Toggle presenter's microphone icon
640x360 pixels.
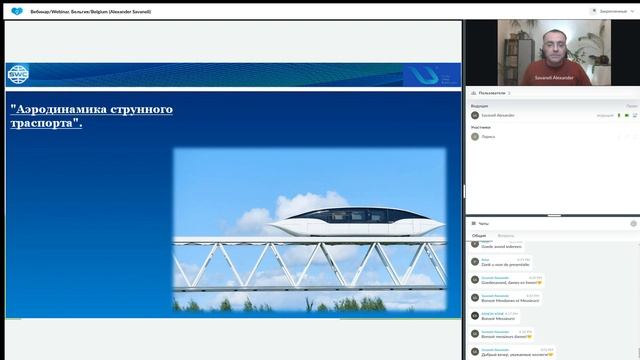(x=619, y=116)
